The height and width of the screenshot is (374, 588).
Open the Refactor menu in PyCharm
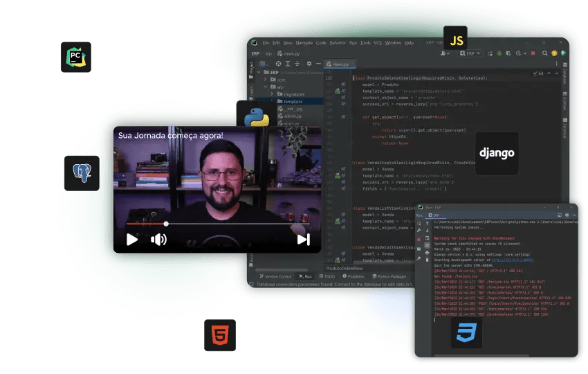pos(338,43)
